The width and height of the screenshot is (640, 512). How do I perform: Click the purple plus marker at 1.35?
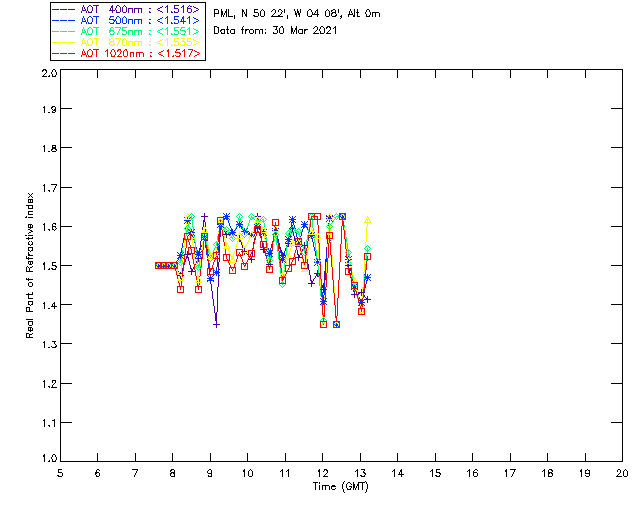217,325
